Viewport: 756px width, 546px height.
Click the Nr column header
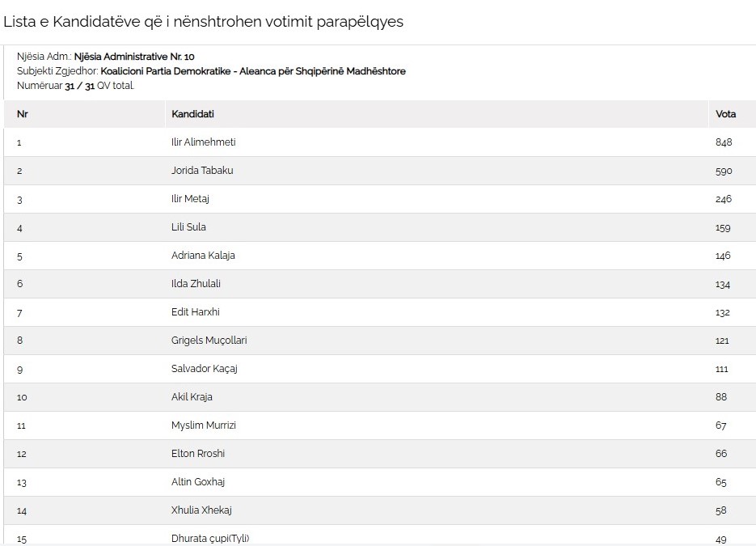(x=23, y=114)
